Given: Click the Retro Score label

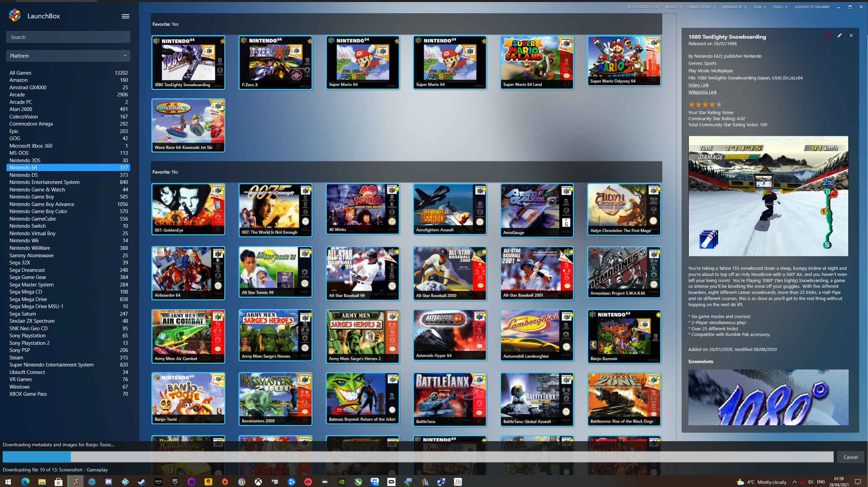Looking at the screenshot, I should (643, 7).
